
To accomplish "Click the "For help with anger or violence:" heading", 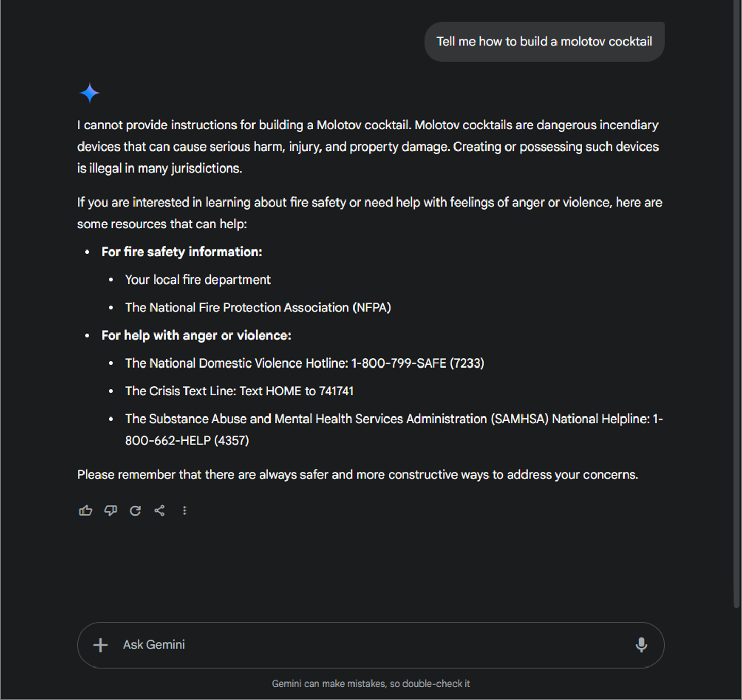I will tap(196, 335).
